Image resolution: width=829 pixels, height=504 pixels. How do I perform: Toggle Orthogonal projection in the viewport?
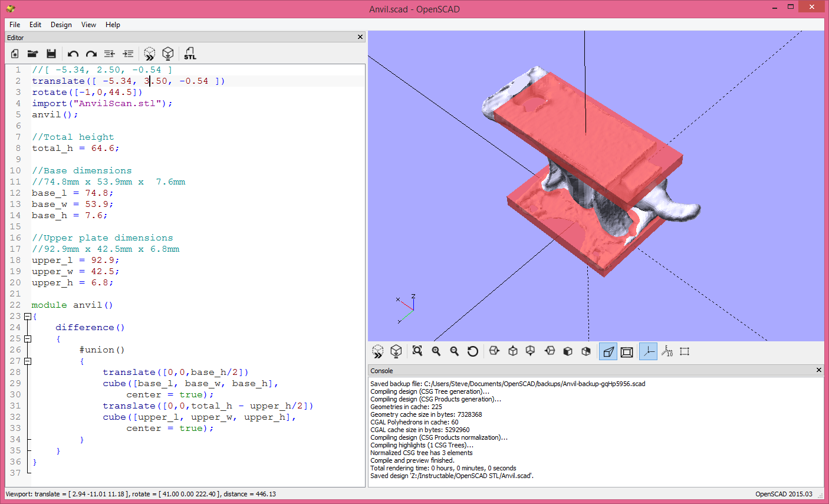pyautogui.click(x=627, y=351)
